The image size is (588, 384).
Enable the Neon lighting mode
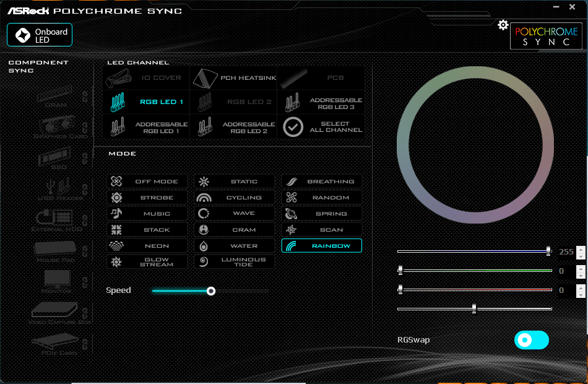147,246
